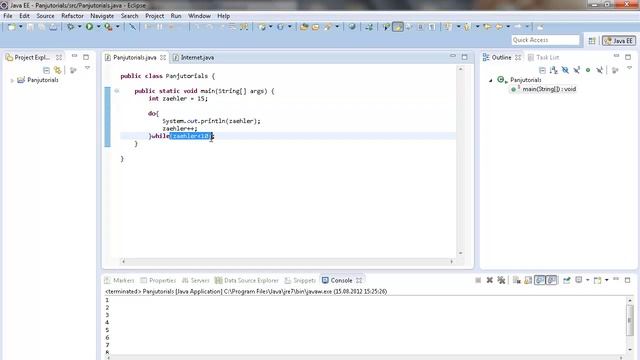
Task: Click the 'public class Panjutorials {' line
Action: 167,76
